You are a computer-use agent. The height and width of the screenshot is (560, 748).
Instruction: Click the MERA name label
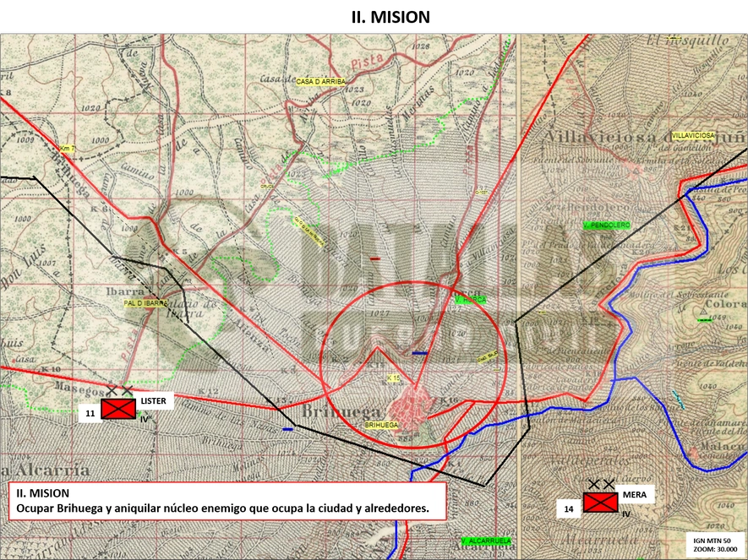pos(635,495)
